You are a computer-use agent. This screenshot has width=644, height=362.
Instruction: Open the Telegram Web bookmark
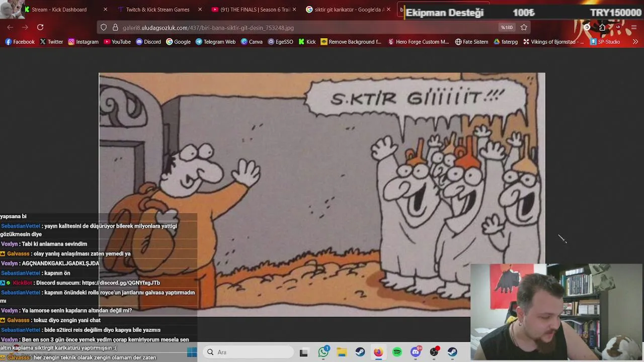(x=215, y=42)
